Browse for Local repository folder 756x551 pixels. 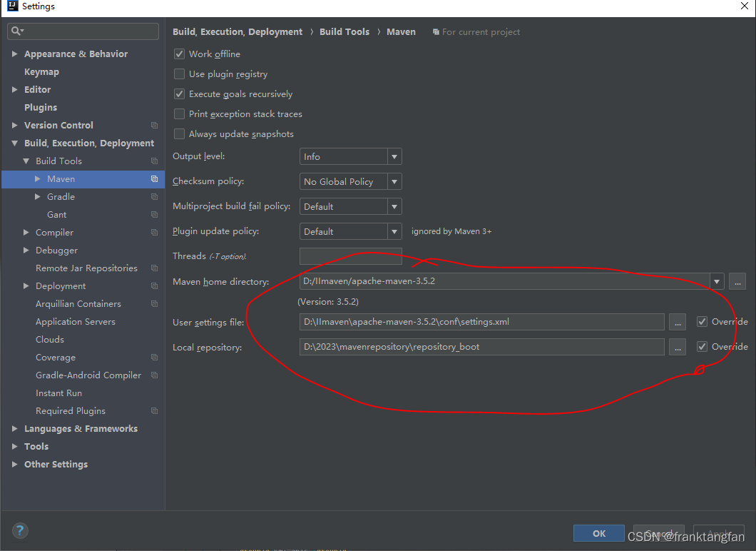coord(678,347)
